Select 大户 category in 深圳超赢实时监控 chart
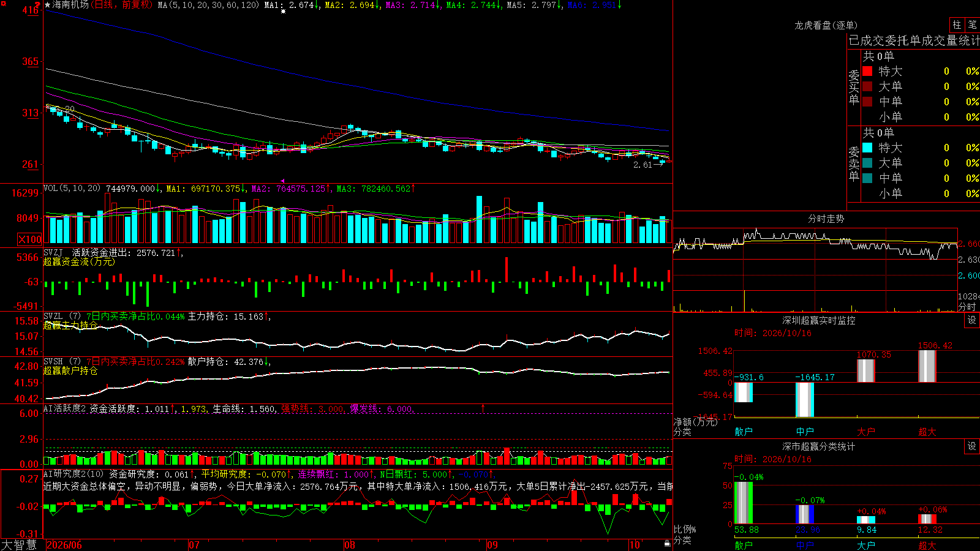 click(x=866, y=432)
